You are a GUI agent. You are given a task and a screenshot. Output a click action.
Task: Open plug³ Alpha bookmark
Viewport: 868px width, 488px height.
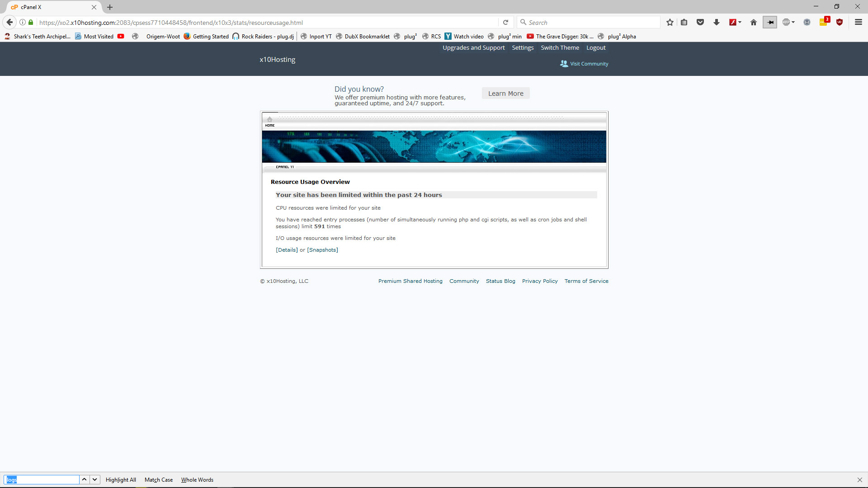tap(617, 37)
